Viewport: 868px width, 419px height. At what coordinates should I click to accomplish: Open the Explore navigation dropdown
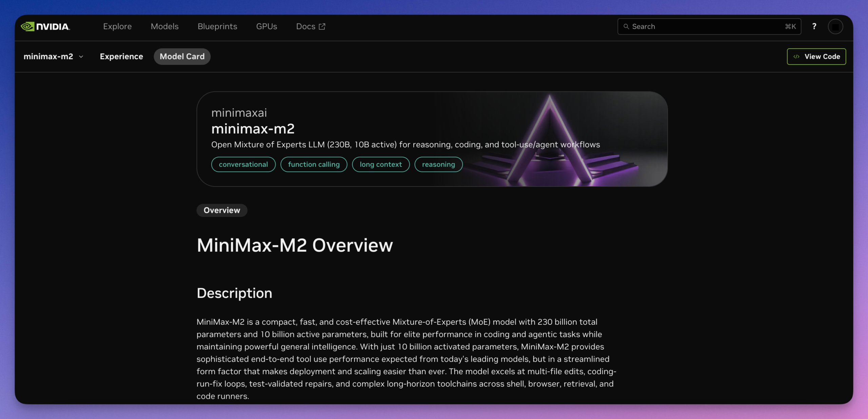[x=117, y=26]
